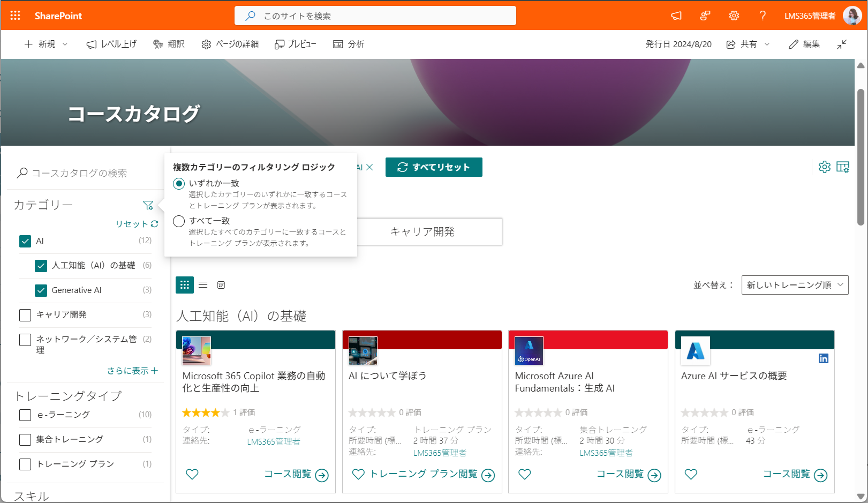Switch to list view

point(203,285)
